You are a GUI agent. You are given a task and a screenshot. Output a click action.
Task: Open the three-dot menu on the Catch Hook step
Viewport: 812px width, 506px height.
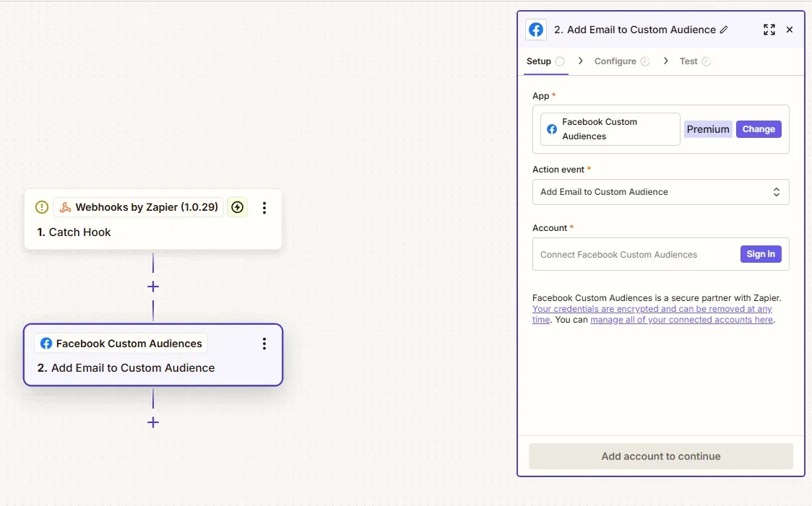point(264,207)
